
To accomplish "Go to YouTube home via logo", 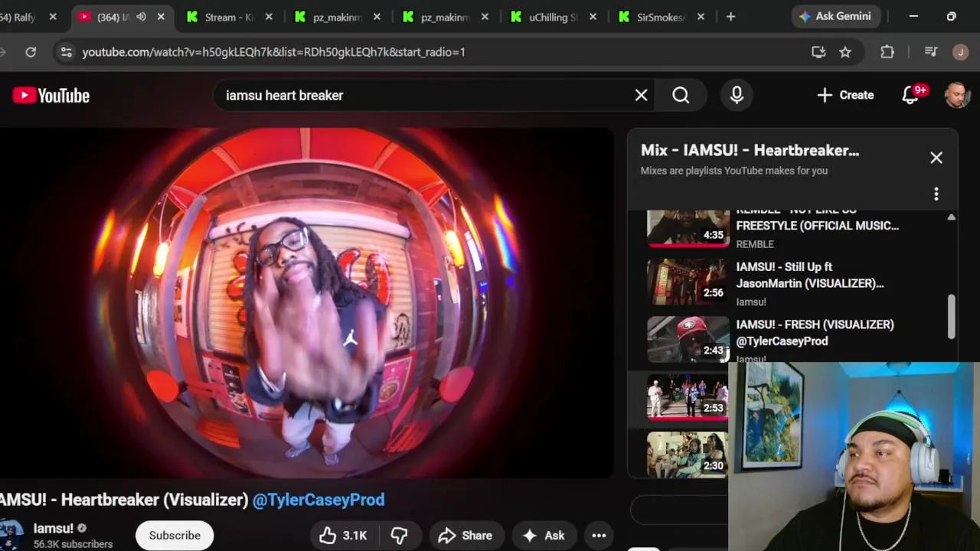I will click(51, 95).
